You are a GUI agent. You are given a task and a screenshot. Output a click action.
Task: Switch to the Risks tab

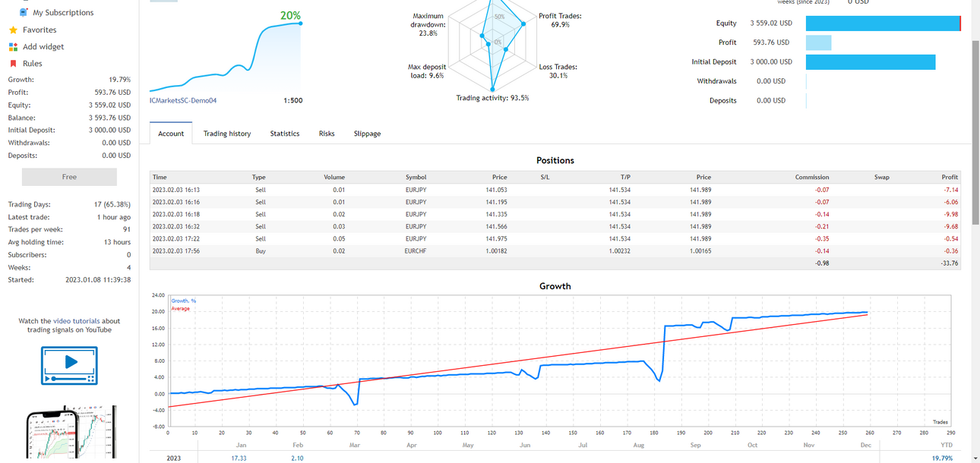[x=327, y=134]
